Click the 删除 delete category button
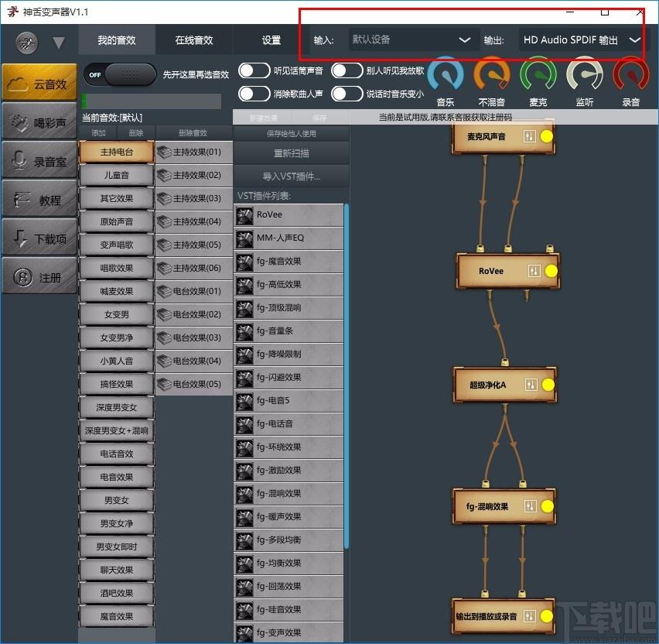This screenshot has height=644, width=659. [x=136, y=133]
